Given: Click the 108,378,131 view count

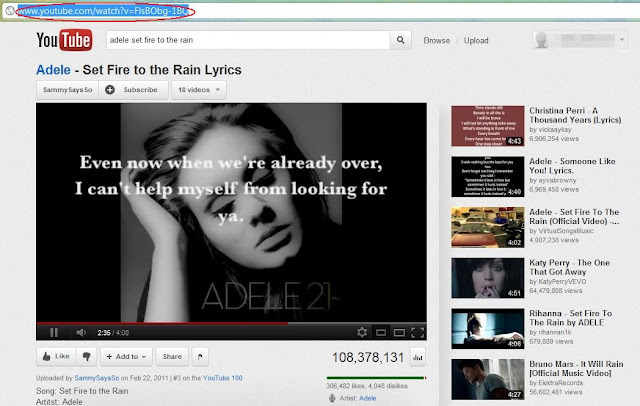Looking at the screenshot, I should (368, 357).
